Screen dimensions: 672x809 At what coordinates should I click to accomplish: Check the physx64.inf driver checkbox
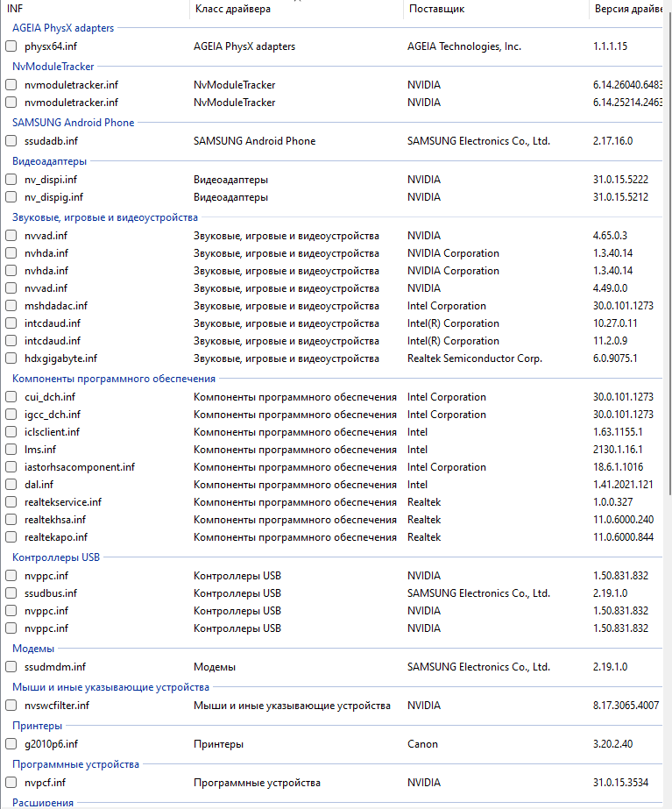pos(11,46)
